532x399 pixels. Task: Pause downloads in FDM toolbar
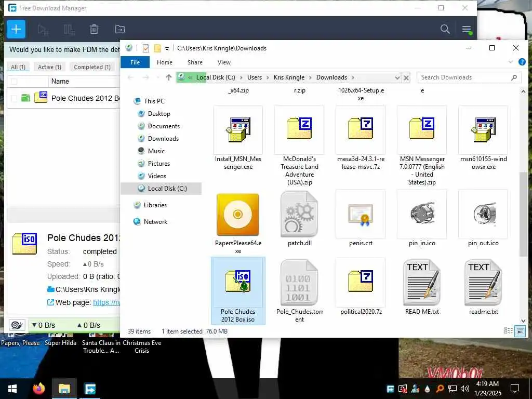69,30
